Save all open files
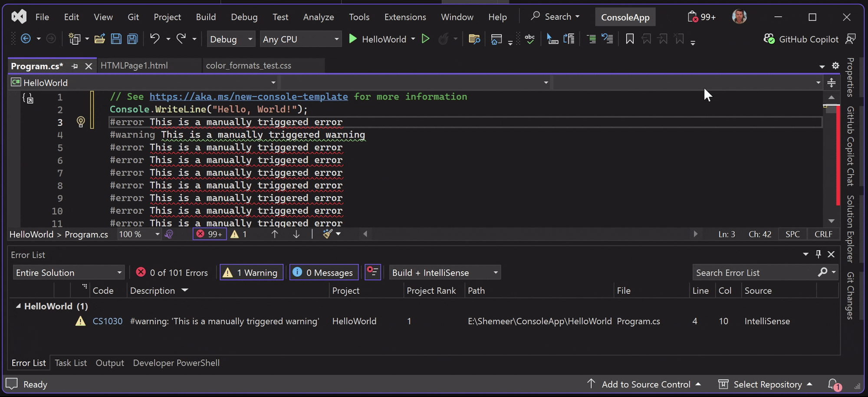 [132, 39]
